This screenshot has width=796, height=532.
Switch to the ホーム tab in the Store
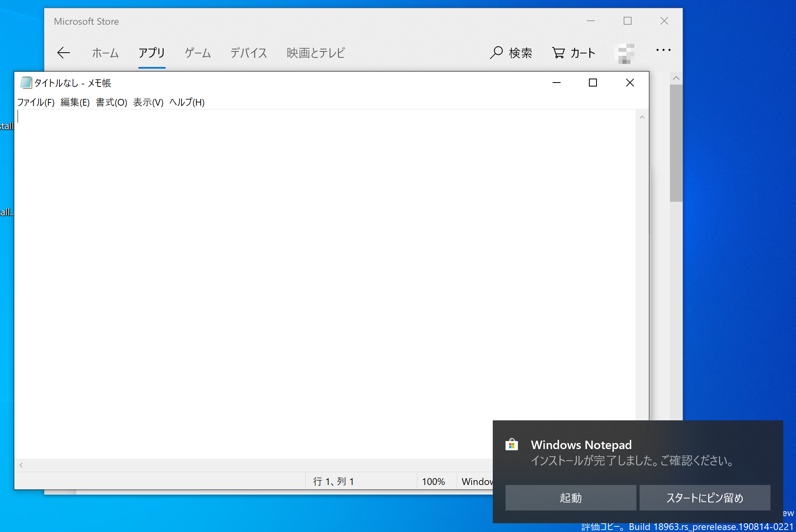point(105,53)
